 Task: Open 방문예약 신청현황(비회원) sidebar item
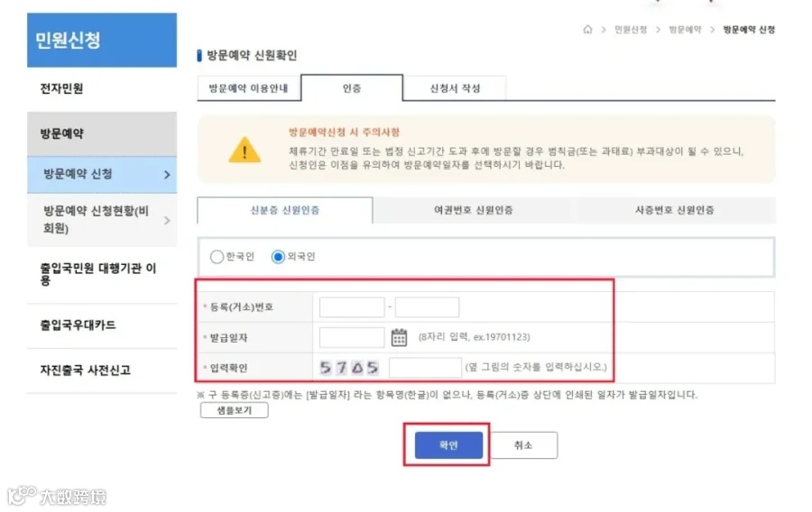pos(102,220)
